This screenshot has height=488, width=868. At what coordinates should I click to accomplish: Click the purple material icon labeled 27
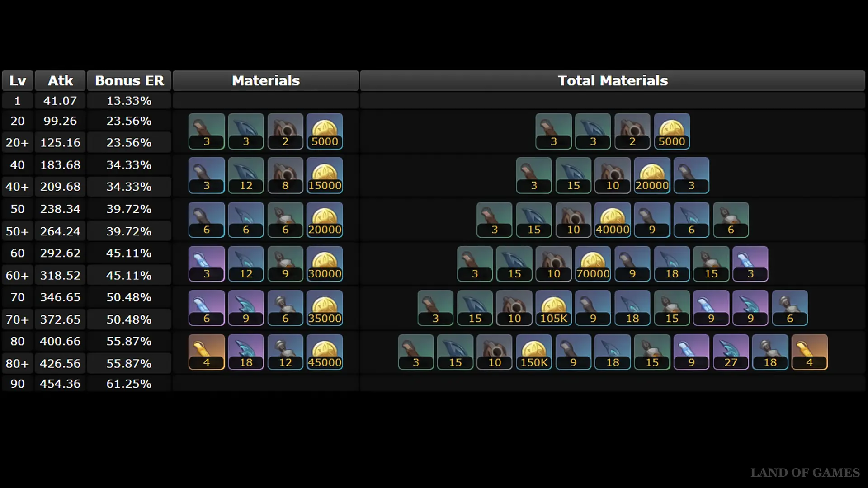click(731, 352)
